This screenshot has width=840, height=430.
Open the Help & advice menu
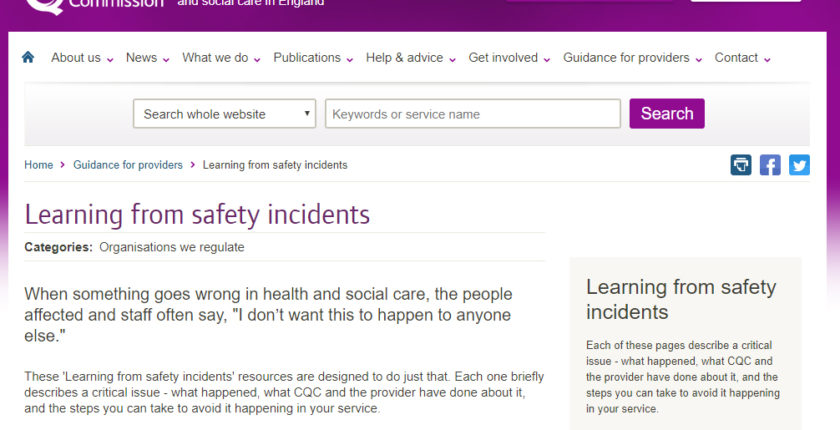(x=404, y=58)
